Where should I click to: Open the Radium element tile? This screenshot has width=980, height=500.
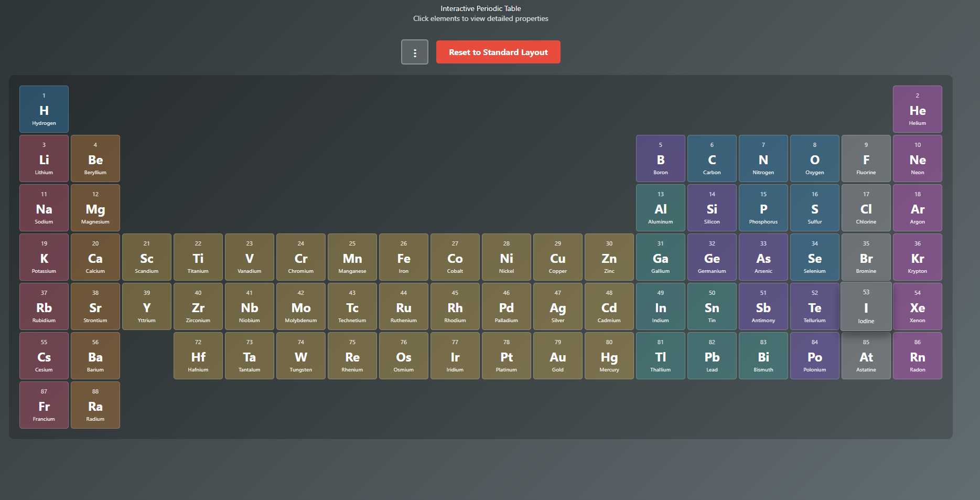(95, 405)
